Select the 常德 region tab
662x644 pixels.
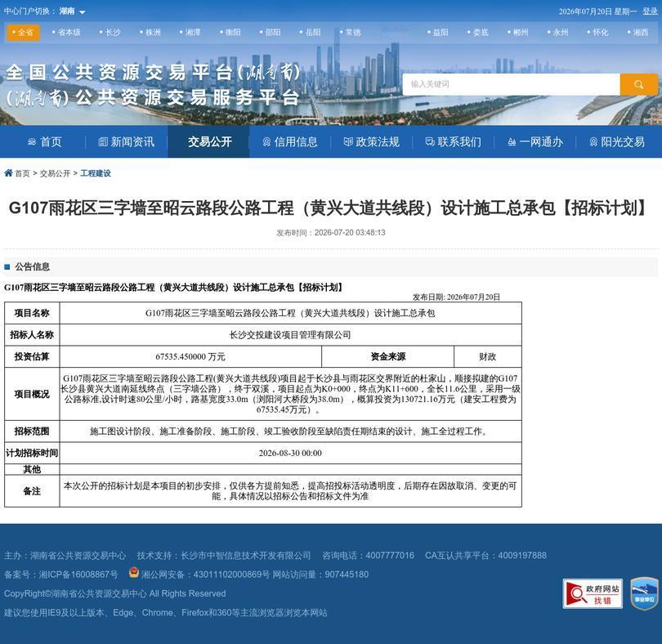coord(350,33)
